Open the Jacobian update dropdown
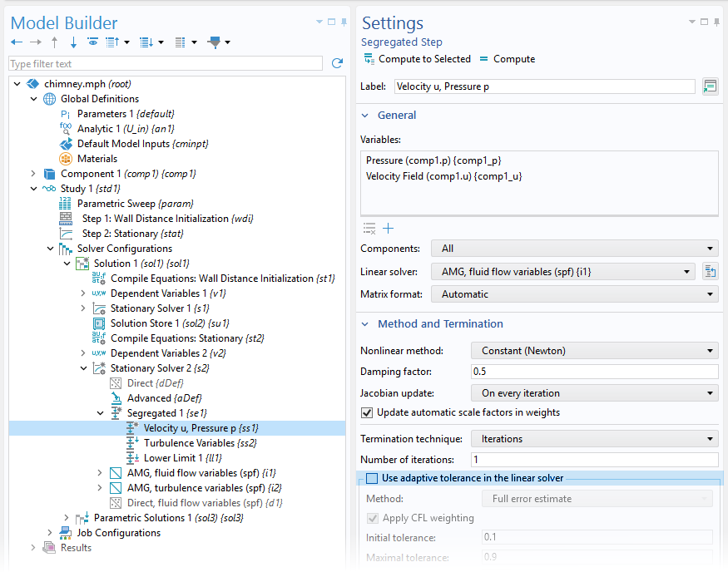The height and width of the screenshot is (572, 728). [594, 393]
